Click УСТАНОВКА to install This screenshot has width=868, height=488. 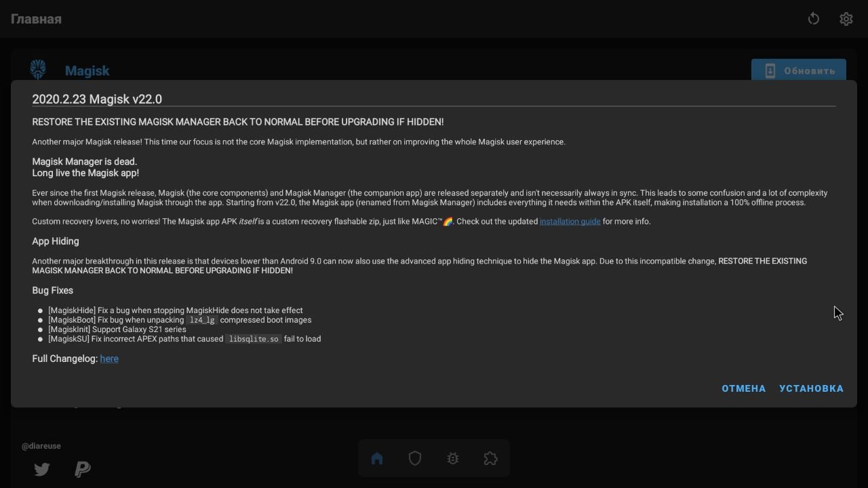pyautogui.click(x=811, y=388)
